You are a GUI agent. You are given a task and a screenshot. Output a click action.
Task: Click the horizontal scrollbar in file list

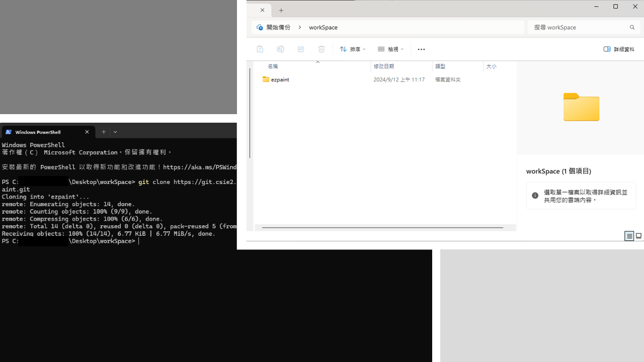(382, 228)
